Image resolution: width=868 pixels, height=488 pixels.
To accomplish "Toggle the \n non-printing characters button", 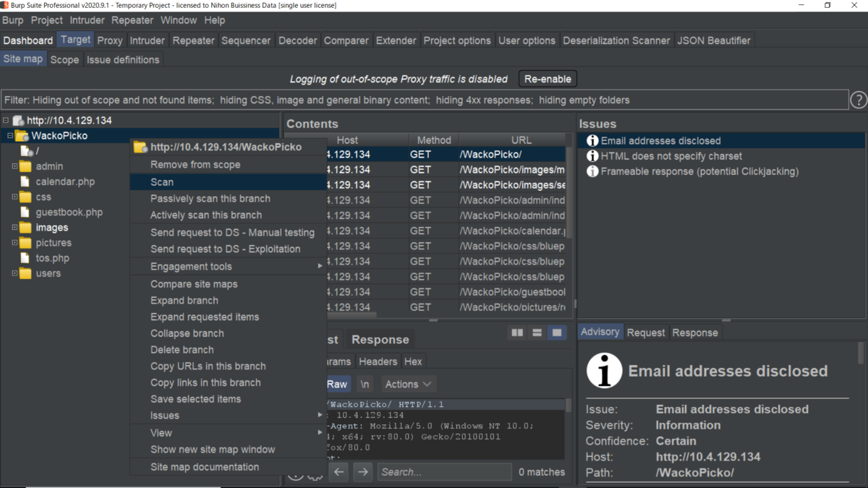I will pyautogui.click(x=365, y=384).
